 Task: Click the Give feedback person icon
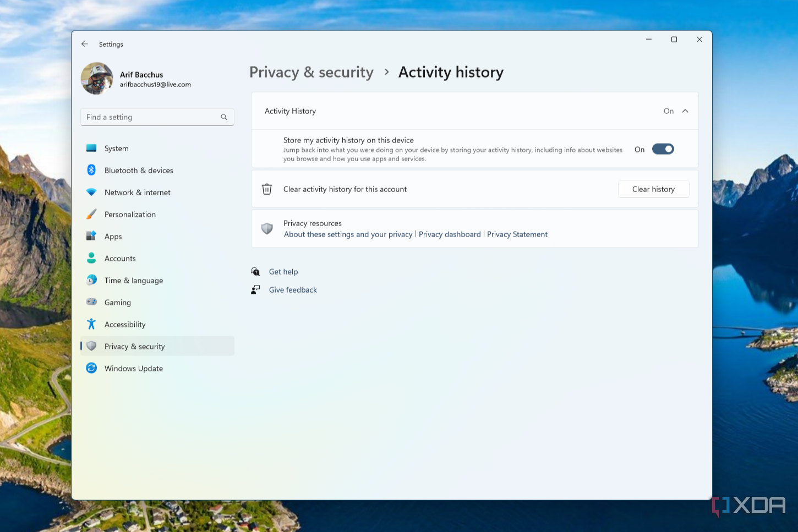pyautogui.click(x=255, y=290)
